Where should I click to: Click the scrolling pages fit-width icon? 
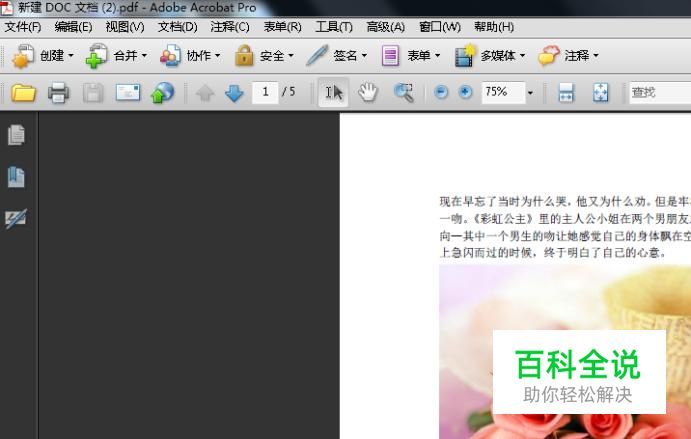point(566,93)
